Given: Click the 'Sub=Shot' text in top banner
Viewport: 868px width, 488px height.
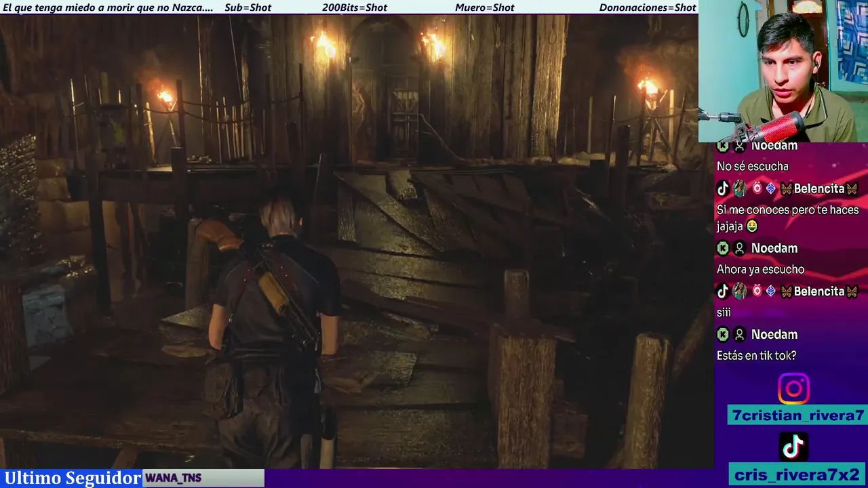Looking at the screenshot, I should [x=248, y=7].
